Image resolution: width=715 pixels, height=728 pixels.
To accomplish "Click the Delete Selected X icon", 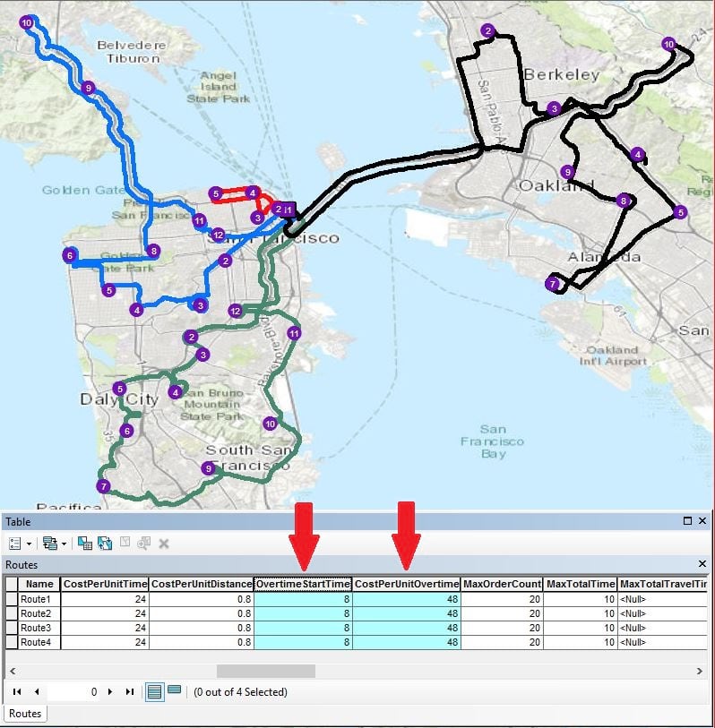I will (164, 544).
